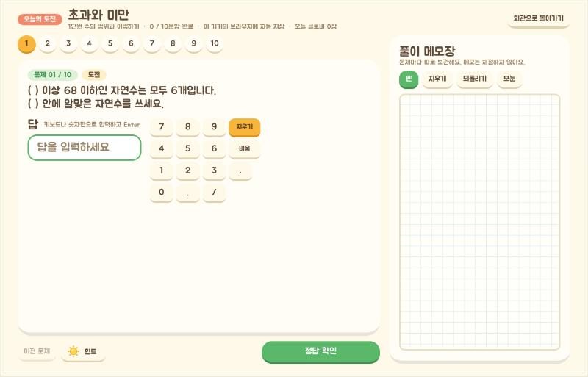Go back with 이전 문제 button
The width and height of the screenshot is (588, 377).
(37, 351)
